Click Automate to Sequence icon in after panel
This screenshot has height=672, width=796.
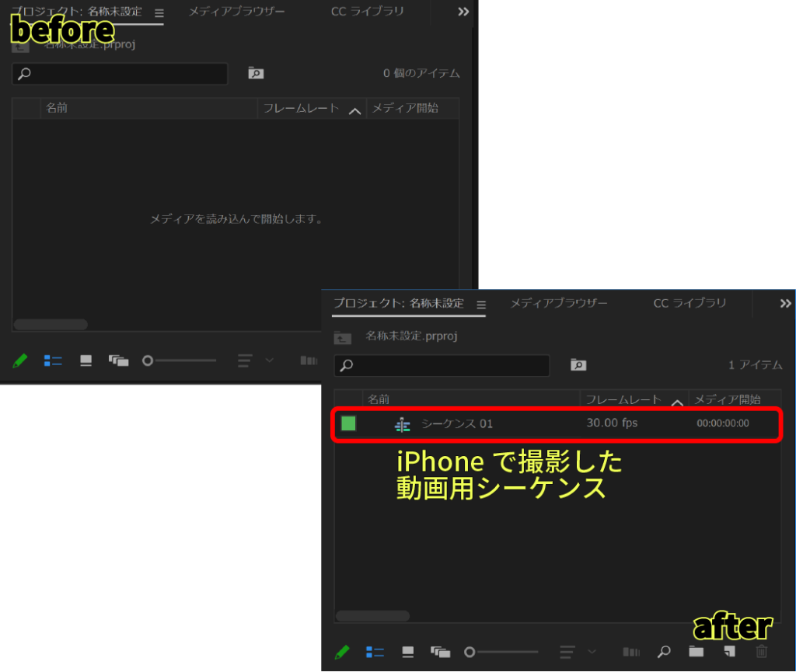pos(631,652)
